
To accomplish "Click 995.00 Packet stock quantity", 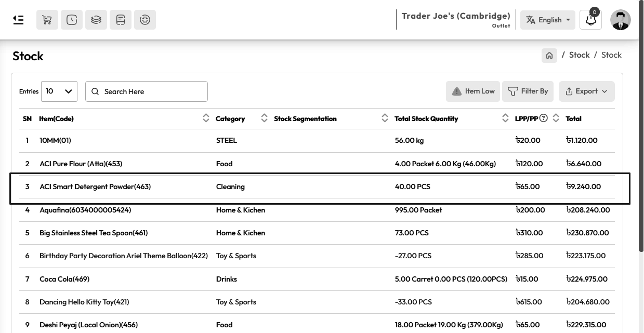I will 418,210.
